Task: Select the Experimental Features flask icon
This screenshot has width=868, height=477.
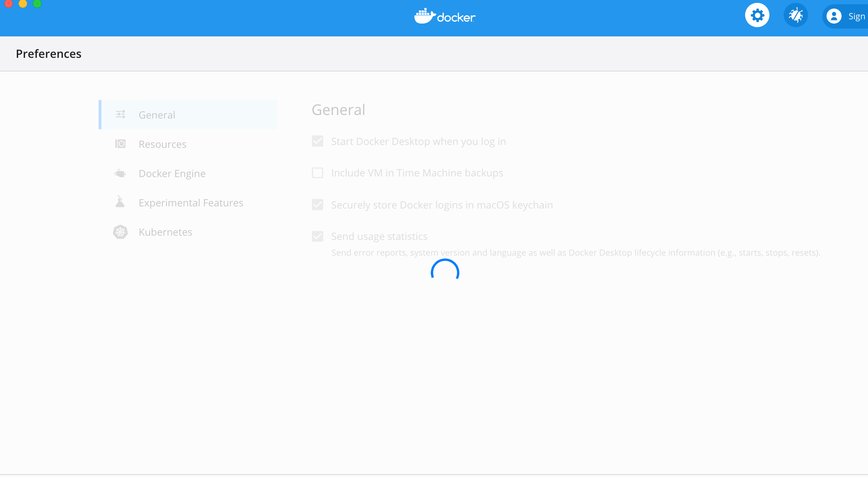Action: pyautogui.click(x=120, y=202)
